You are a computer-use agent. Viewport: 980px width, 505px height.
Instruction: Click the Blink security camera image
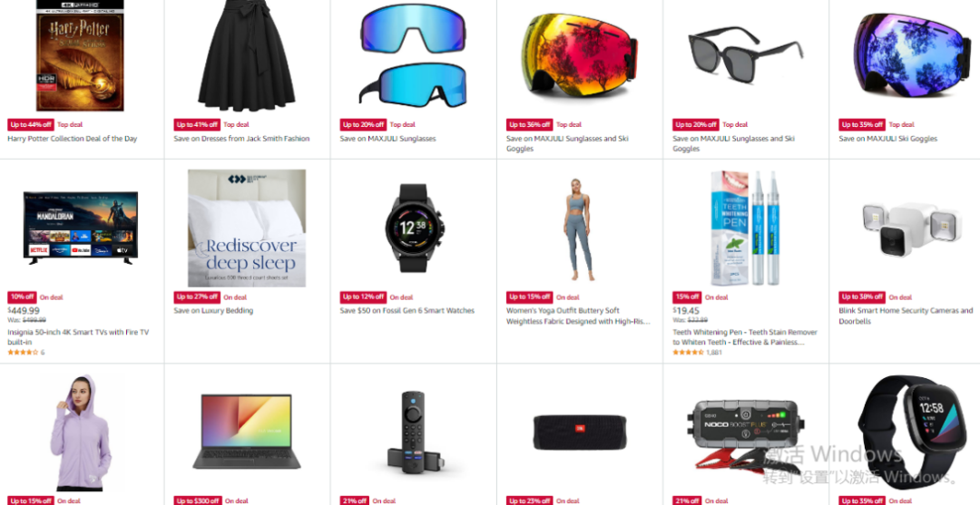tap(912, 229)
